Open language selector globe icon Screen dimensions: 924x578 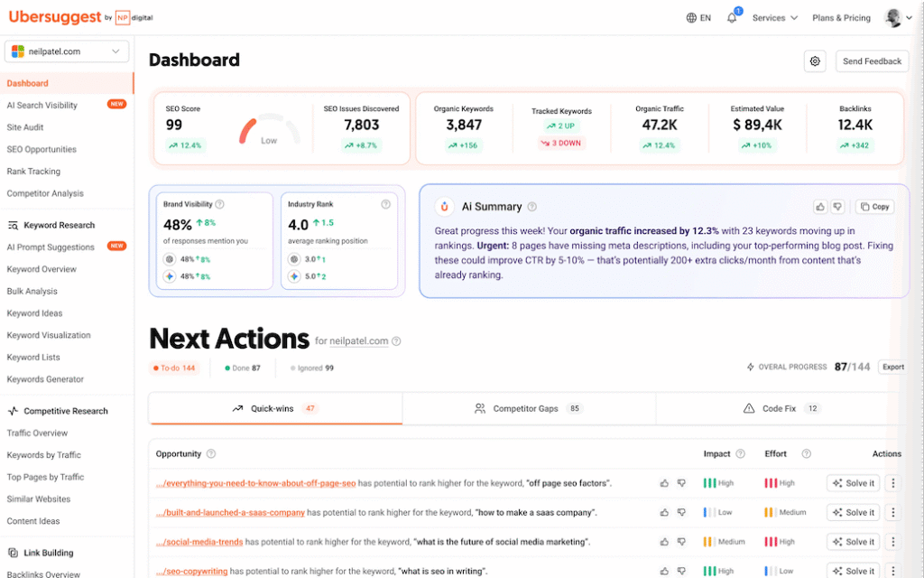click(x=691, y=18)
